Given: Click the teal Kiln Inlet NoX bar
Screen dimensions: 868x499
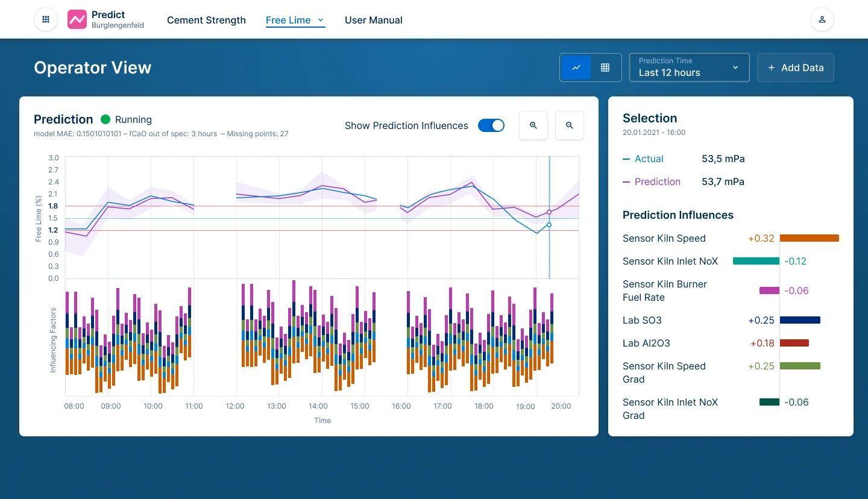Looking at the screenshot, I should (x=756, y=261).
